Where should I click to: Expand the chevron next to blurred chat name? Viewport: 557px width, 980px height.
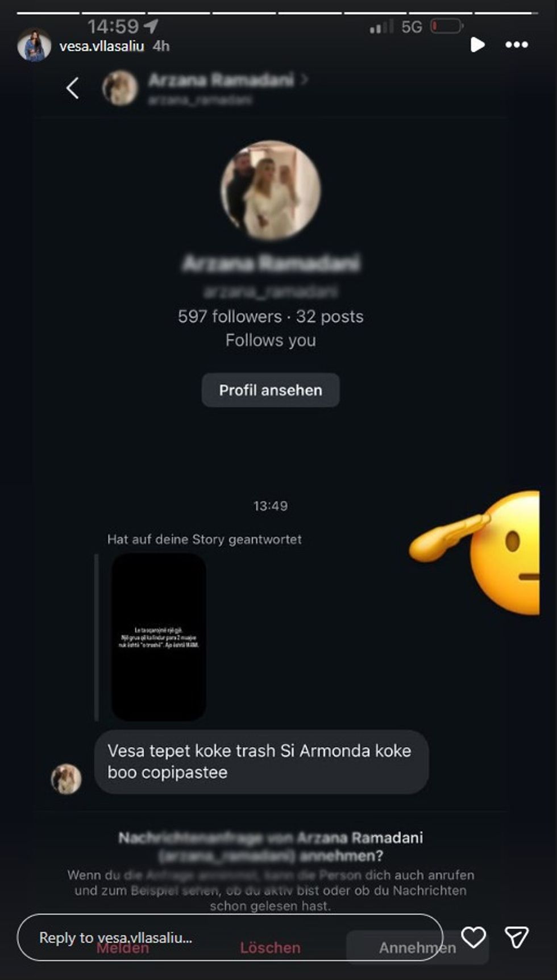[x=305, y=80]
